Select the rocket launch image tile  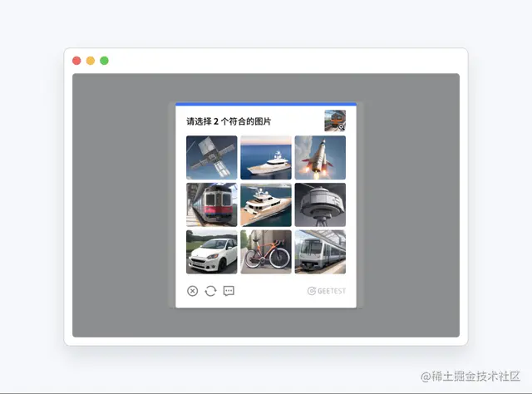click(x=320, y=157)
